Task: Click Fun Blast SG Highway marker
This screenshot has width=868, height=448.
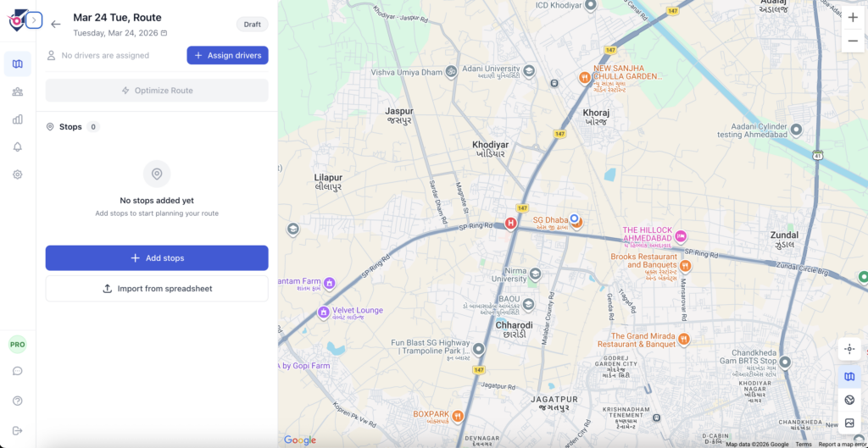Action: pyautogui.click(x=478, y=349)
